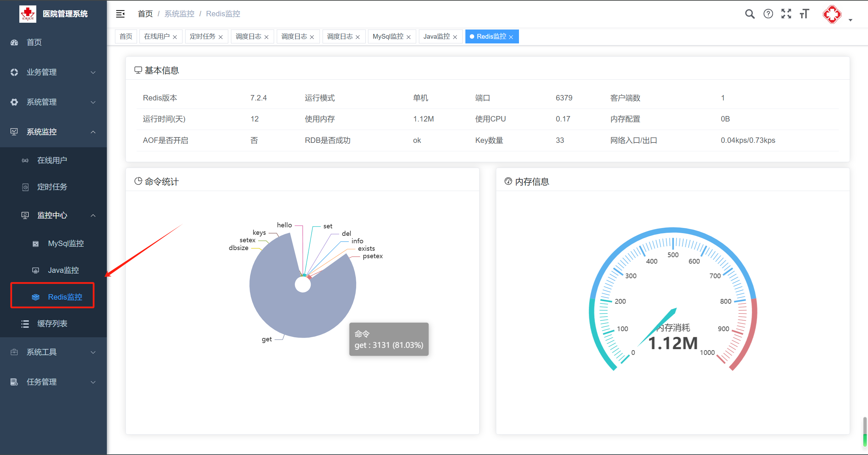This screenshot has width=868, height=455.
Task: Collapse sidebar with hamburger icon
Action: (120, 14)
